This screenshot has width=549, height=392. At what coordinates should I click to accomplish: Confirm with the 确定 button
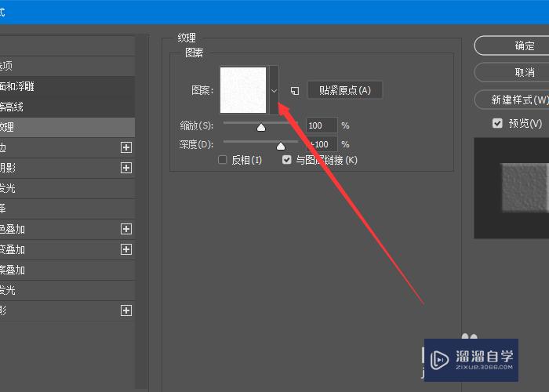[512, 45]
